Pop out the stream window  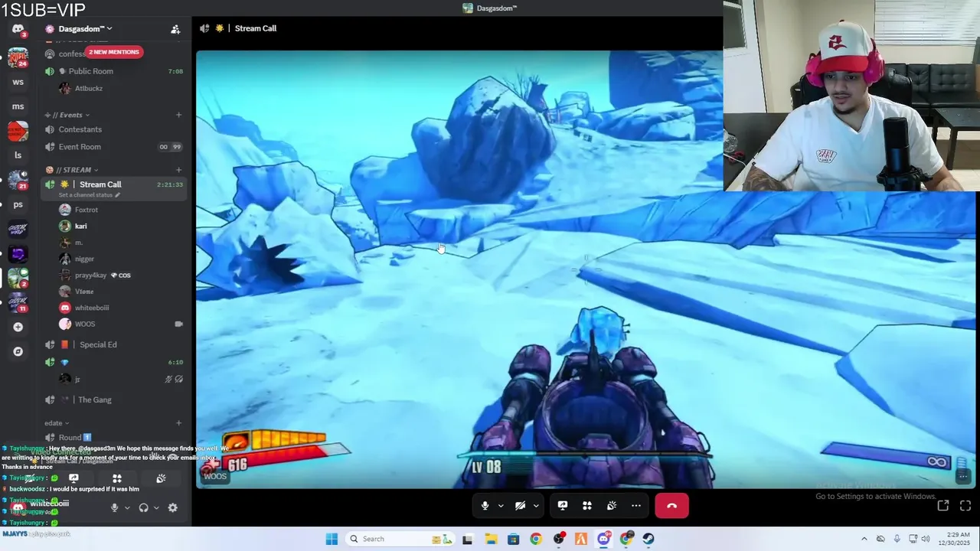point(943,505)
